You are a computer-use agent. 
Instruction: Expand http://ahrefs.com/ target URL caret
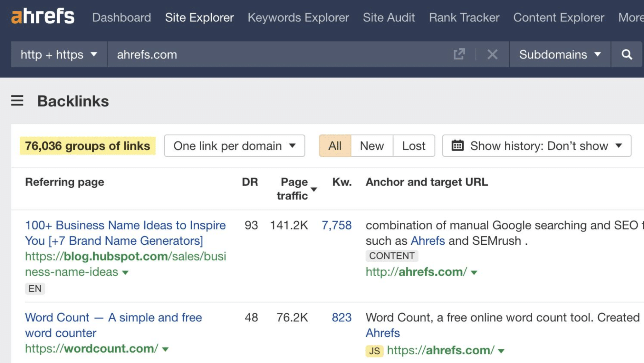[474, 273]
